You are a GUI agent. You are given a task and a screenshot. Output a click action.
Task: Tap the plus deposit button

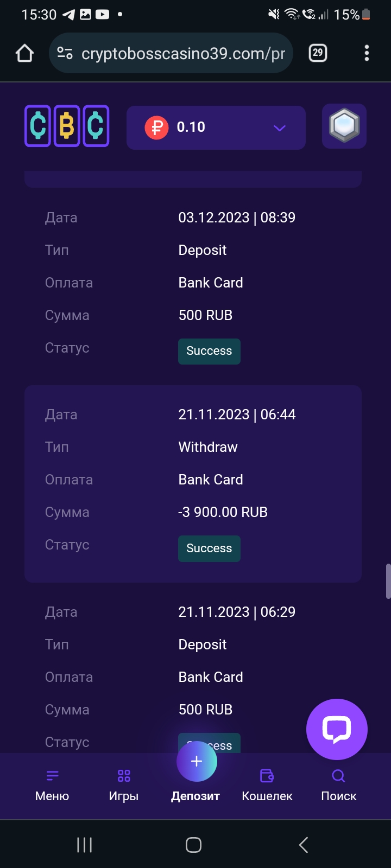click(x=197, y=762)
